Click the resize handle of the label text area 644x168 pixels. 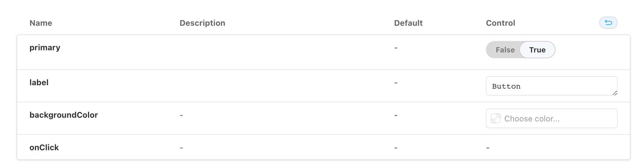615,93
